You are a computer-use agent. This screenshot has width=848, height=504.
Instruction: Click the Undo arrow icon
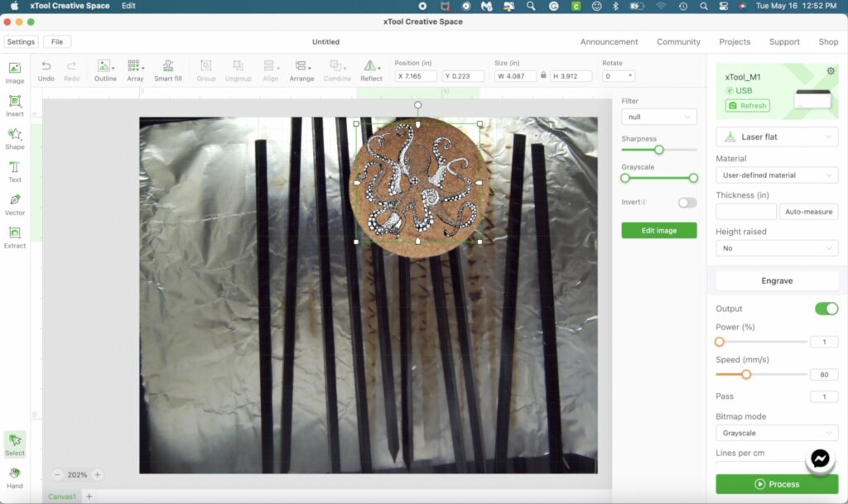[x=46, y=66]
